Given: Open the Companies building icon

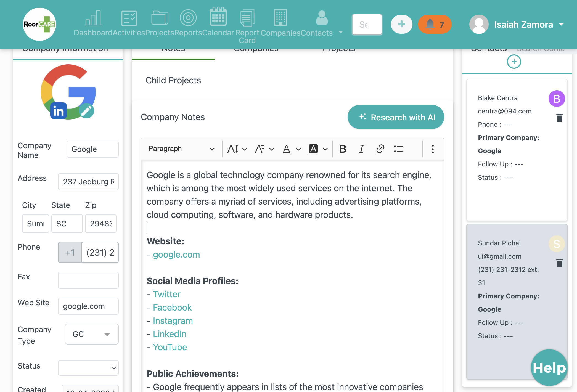Looking at the screenshot, I should click(x=280, y=18).
